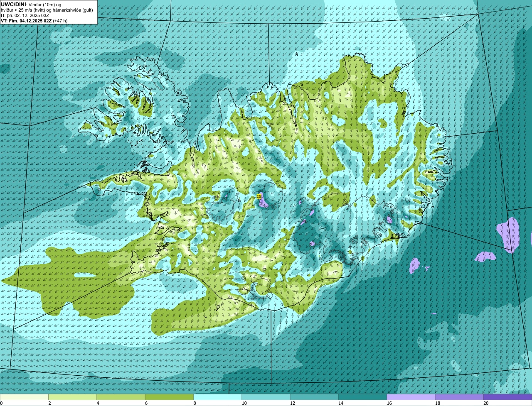Screen dimensions: 532x406
Task: Pick the 14–16 dark teal legend swatch
Action: tap(362, 397)
